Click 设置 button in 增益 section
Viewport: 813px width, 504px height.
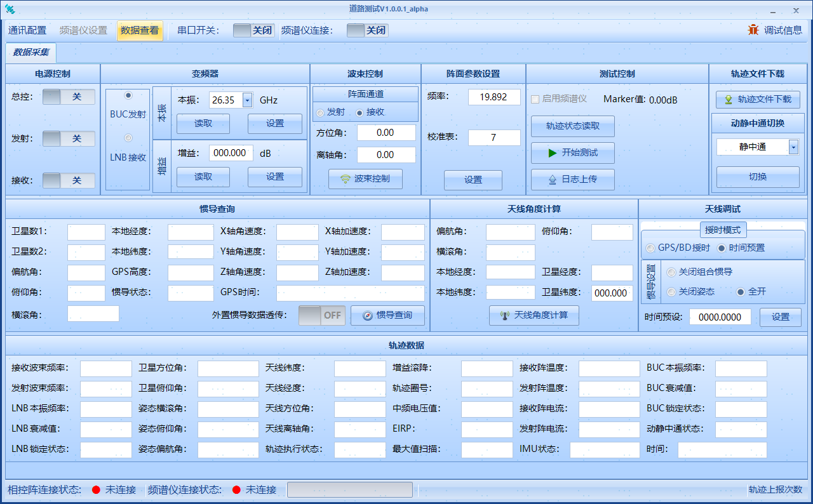tap(275, 177)
